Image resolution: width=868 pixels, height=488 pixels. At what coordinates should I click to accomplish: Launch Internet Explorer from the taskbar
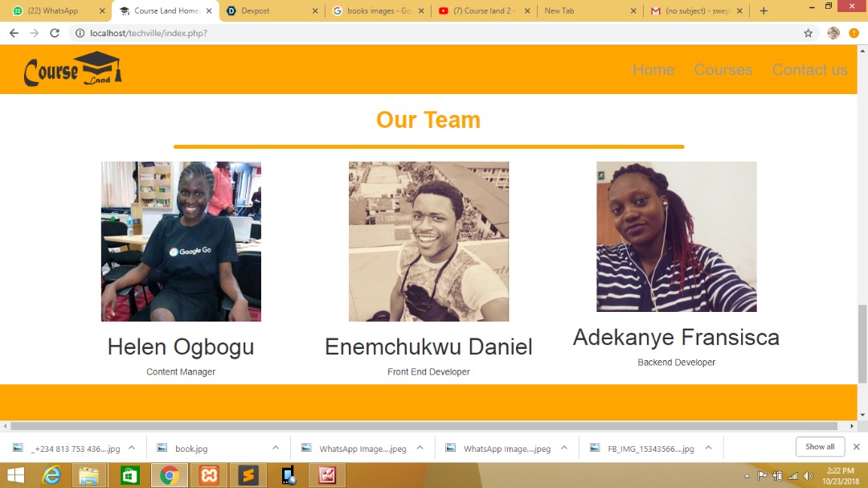(x=51, y=475)
